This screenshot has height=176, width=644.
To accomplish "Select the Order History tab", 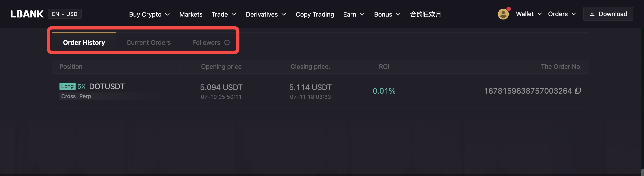I will tap(84, 43).
